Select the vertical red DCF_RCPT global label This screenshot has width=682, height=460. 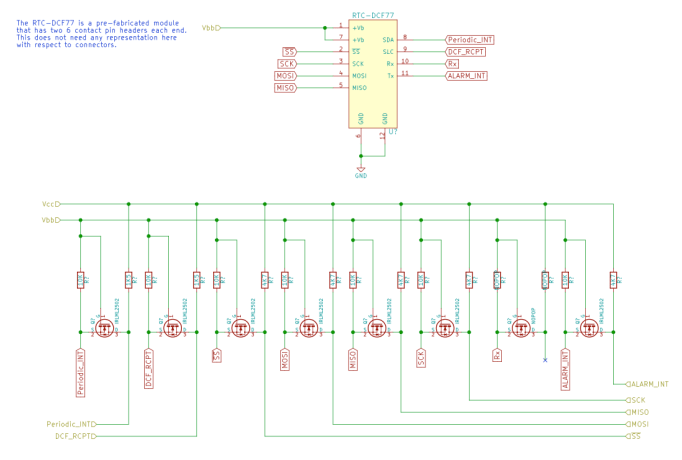tap(149, 369)
